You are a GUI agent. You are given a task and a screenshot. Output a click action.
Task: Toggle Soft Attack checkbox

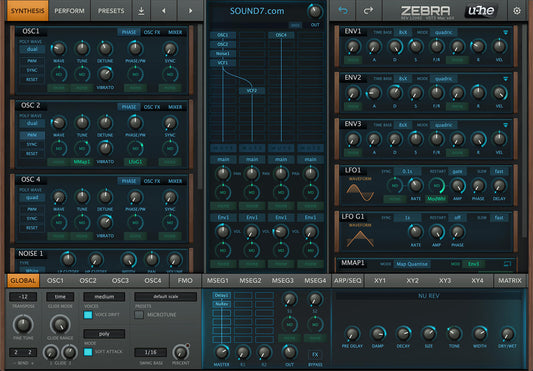88,352
